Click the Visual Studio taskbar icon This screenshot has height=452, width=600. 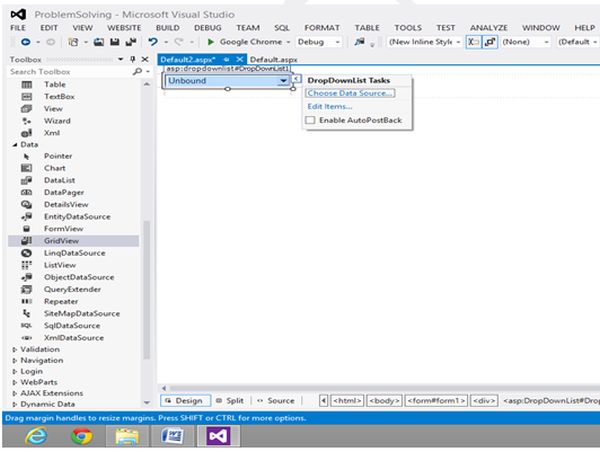218,436
